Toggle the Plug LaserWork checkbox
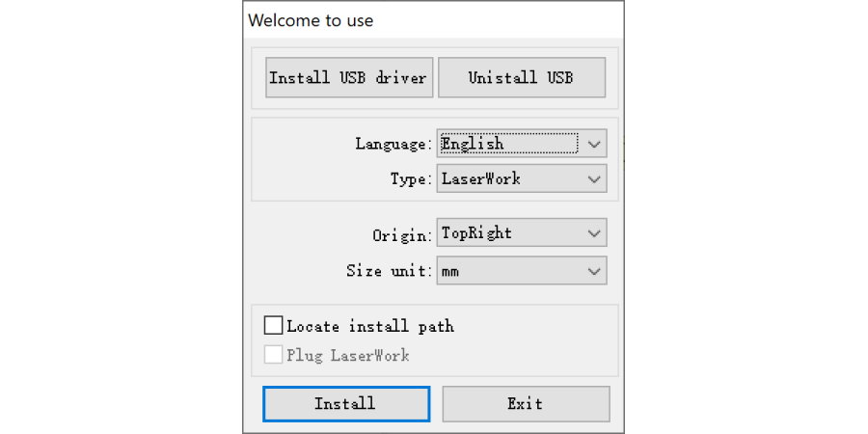868x434 pixels. pyautogui.click(x=274, y=355)
